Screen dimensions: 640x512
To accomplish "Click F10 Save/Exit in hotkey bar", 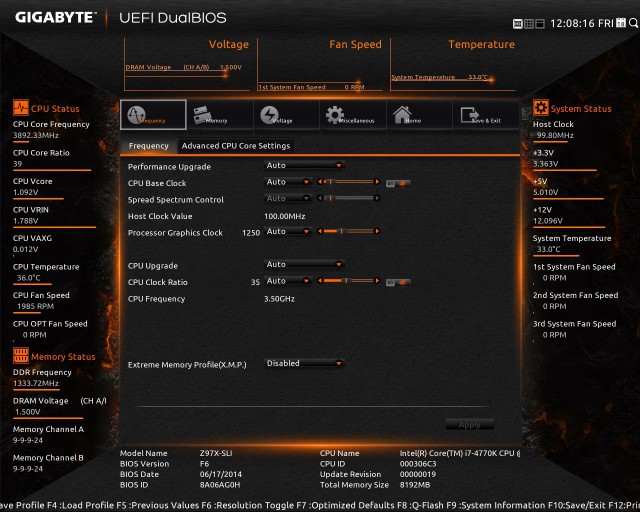I will tap(576, 505).
